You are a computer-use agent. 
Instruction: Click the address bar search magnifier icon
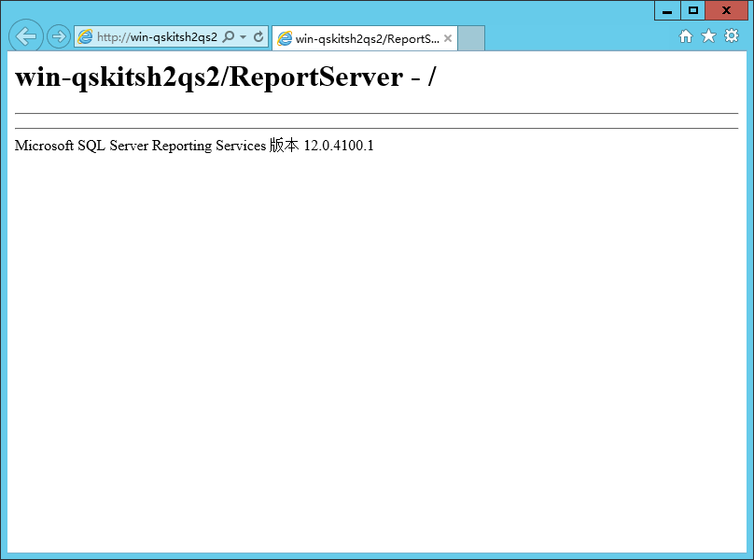[229, 36]
